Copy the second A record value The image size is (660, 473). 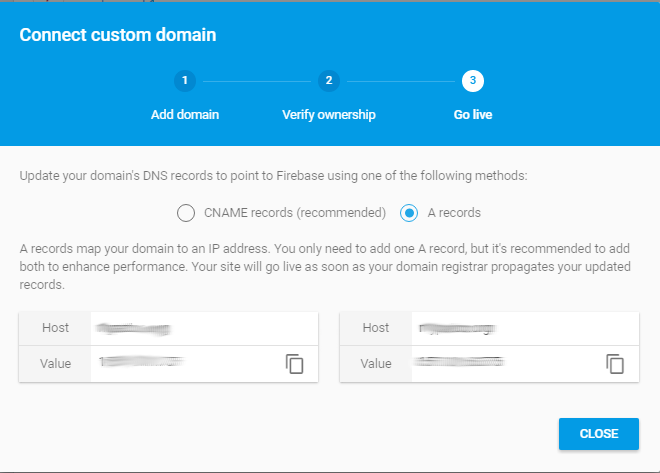point(615,363)
